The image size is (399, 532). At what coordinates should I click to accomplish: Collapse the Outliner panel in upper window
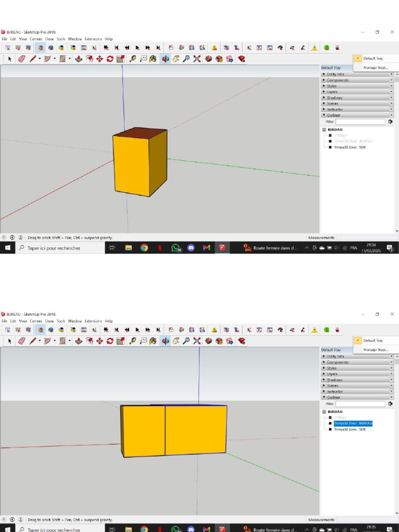pyautogui.click(x=333, y=115)
